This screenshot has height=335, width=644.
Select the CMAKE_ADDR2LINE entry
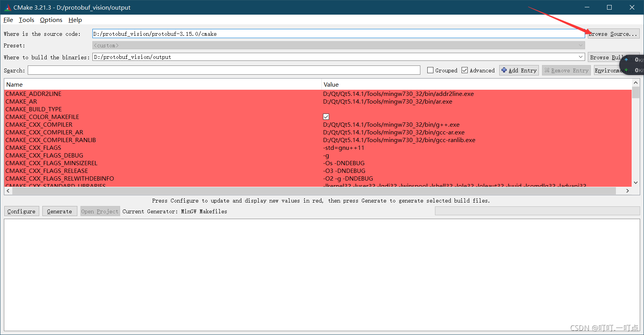coord(33,94)
